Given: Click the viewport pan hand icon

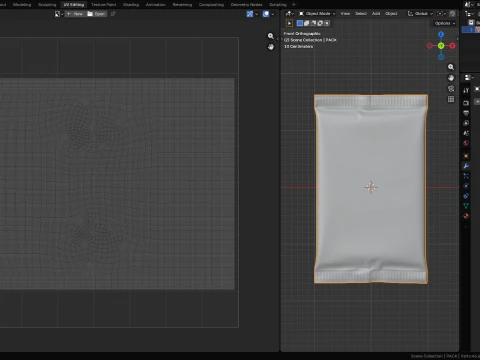Looking at the screenshot, I should coord(451,78).
